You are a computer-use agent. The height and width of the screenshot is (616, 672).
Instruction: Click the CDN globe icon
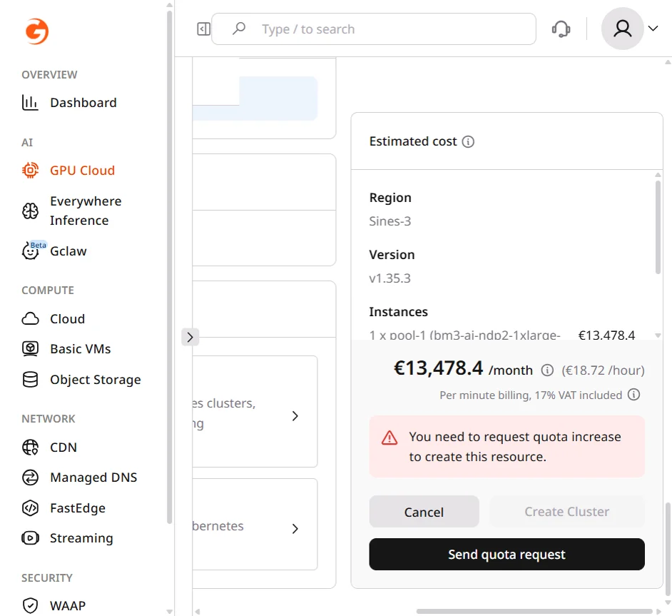30,447
